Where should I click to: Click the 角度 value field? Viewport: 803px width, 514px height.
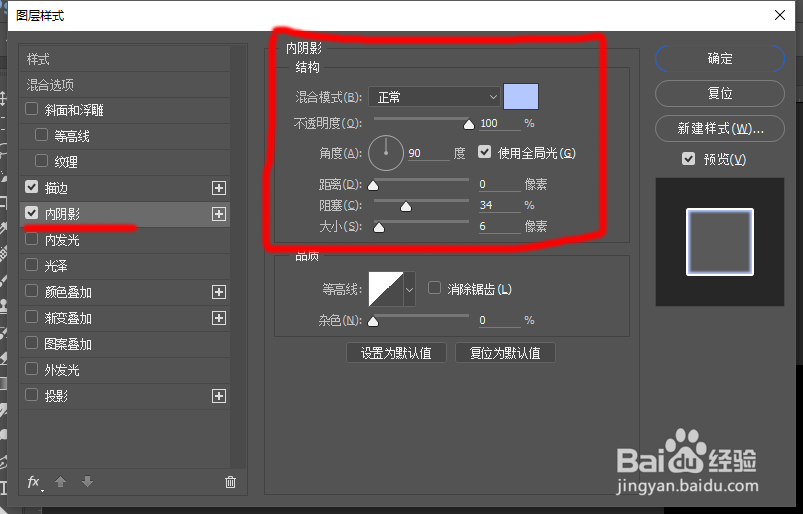tap(429, 154)
